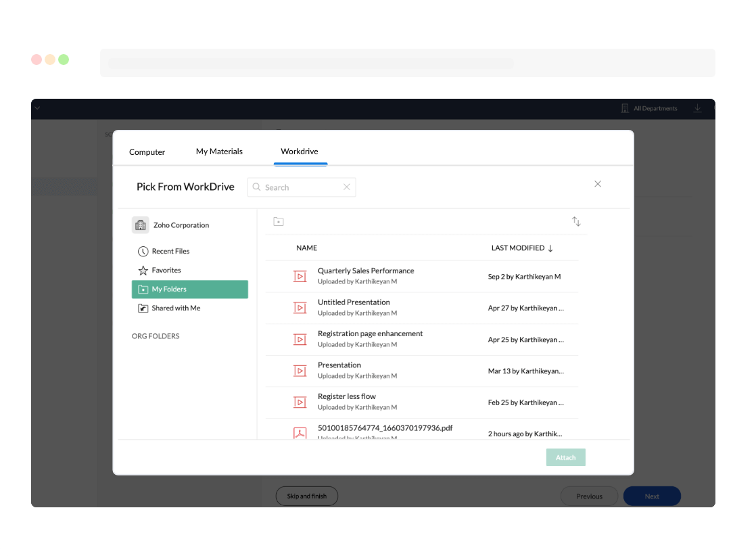Click the Registration page enhancement slide icon

300,340
